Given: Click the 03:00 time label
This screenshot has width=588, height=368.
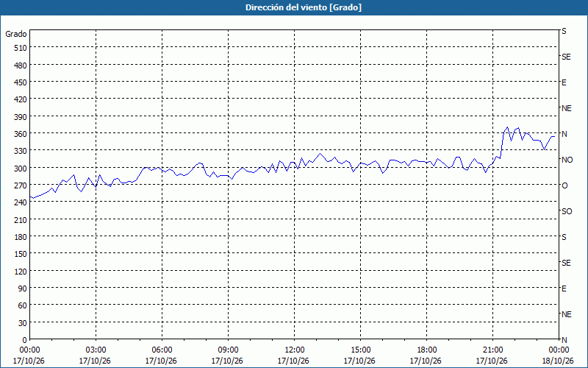Looking at the screenshot, I should (96, 350).
